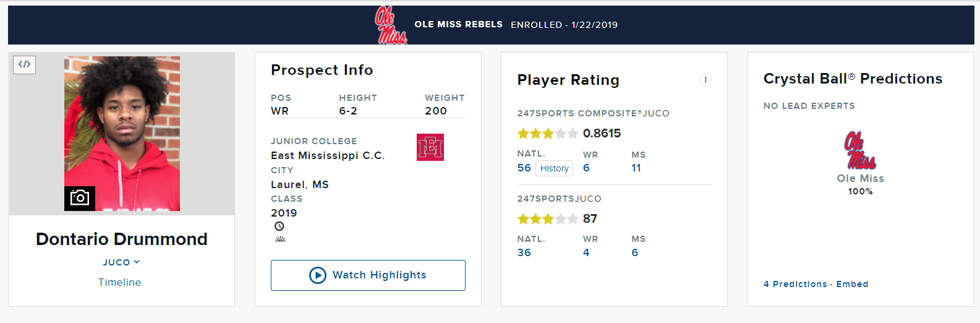Open the player Timeline link
Screen dimensions: 980x323
120,282
